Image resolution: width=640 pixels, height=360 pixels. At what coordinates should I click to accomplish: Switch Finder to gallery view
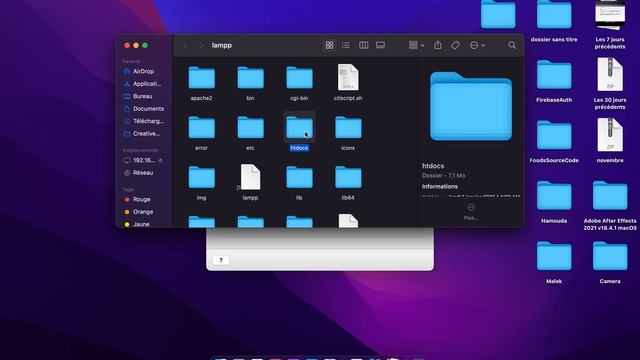[380, 45]
